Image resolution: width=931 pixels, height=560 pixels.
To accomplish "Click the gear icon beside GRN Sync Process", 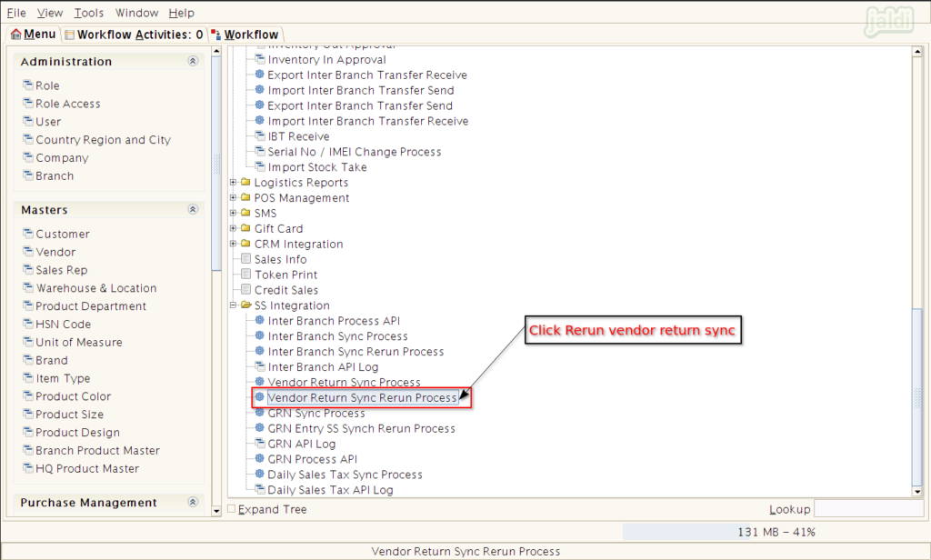I will (259, 414).
